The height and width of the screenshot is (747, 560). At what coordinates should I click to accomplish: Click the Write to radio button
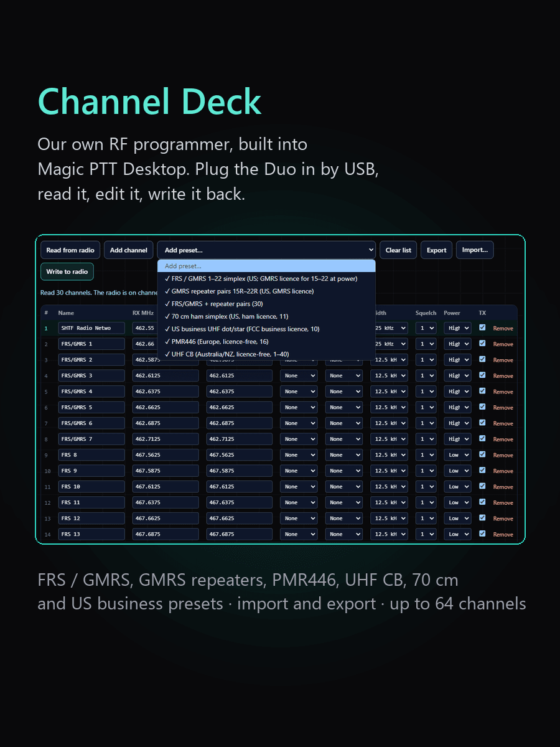click(x=67, y=272)
